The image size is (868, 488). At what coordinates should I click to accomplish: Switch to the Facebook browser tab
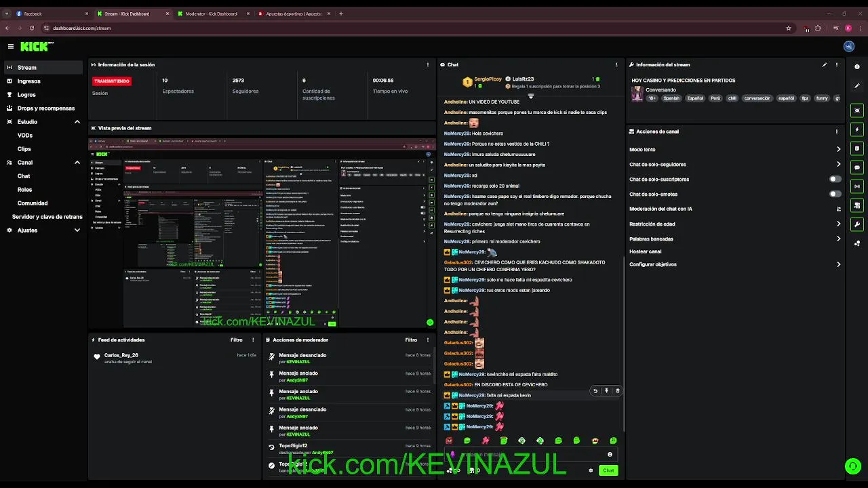pyautogui.click(x=51, y=14)
